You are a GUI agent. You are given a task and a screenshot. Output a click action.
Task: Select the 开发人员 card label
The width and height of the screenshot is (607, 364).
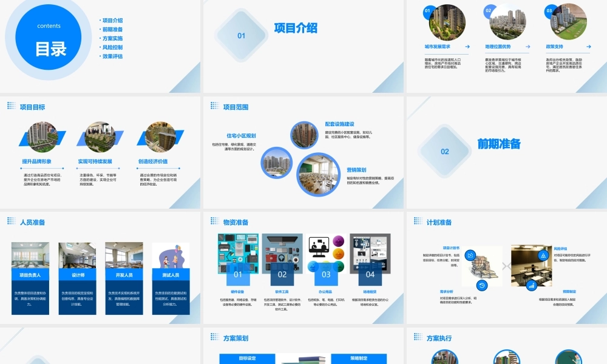tap(124, 275)
